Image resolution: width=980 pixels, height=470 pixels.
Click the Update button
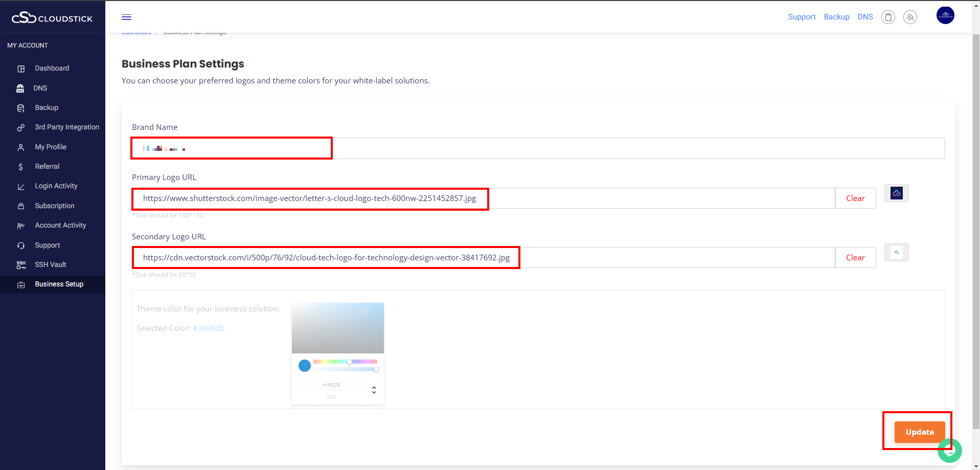tap(919, 432)
